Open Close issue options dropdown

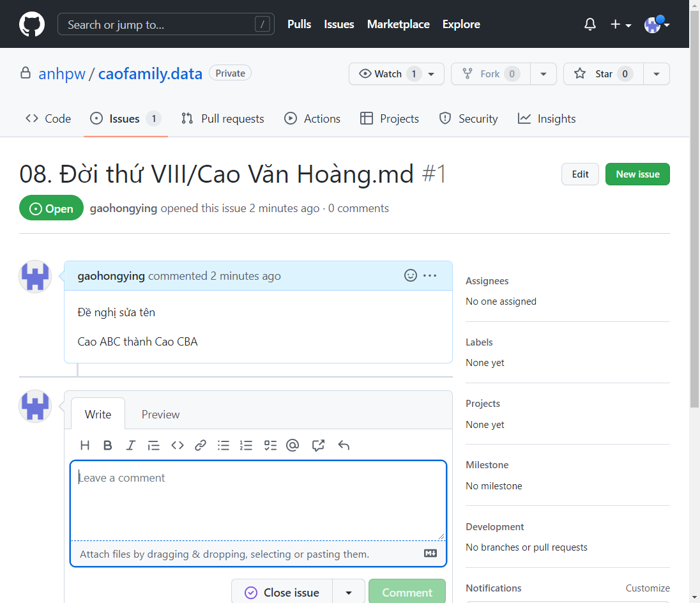pos(349,593)
